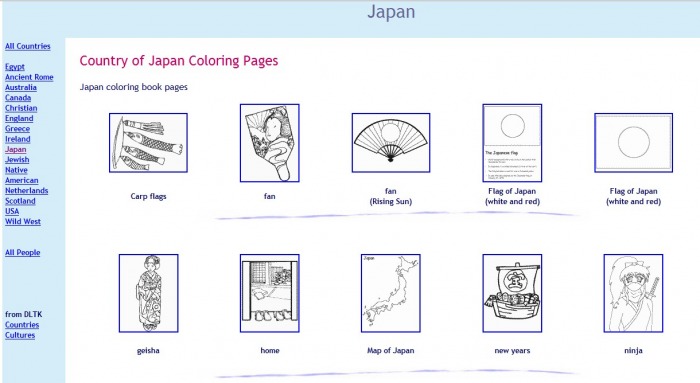
Task: Click the Carp flags caption
Action: coord(148,196)
